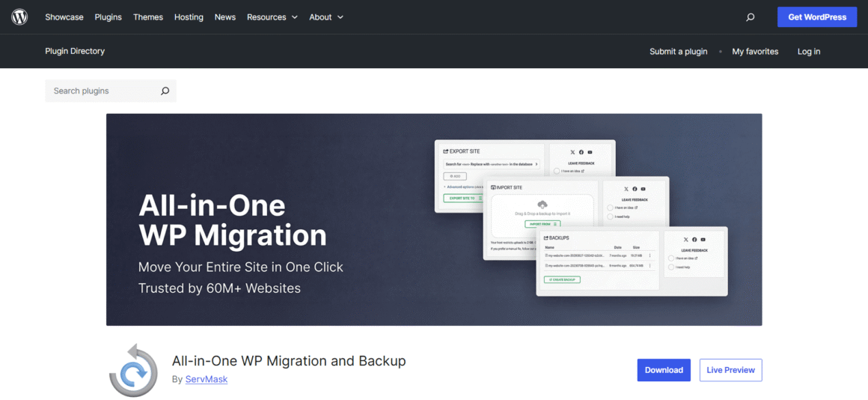Open the Submit a plugin link
Screen dimensions: 868x400
point(679,52)
